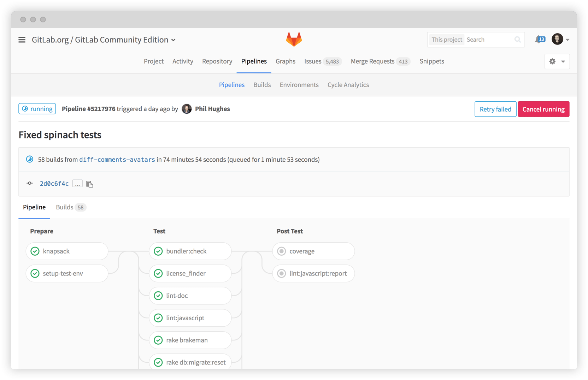Click the copy commit SHA clipboard icon
Image resolution: width=588 pixels, height=380 pixels.
pyautogui.click(x=89, y=184)
